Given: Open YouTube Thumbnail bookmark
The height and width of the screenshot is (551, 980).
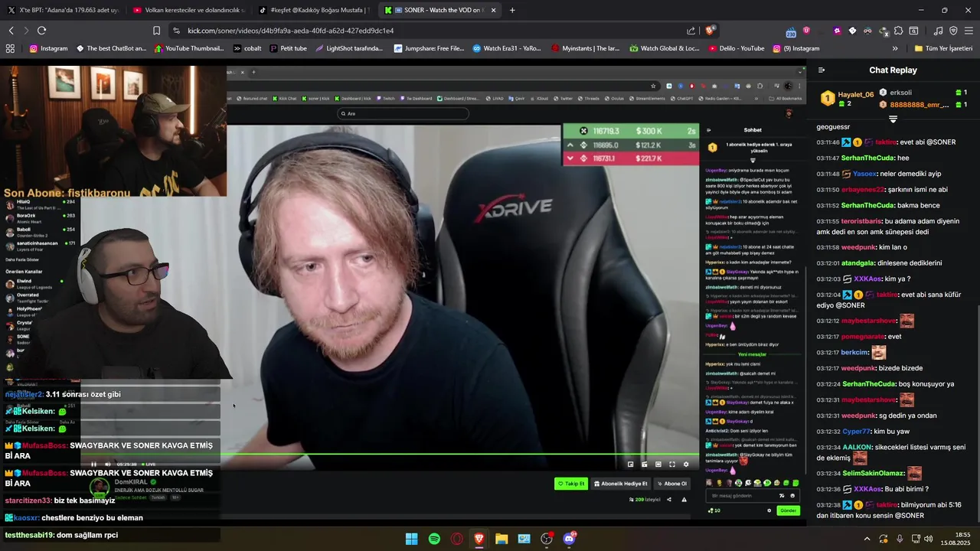Looking at the screenshot, I should [x=189, y=48].
